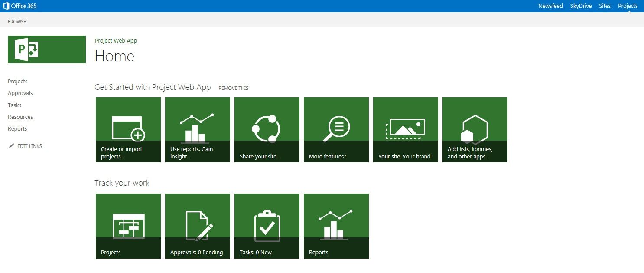
Task: Click the Tasks clipboard checkmark icon
Action: (x=267, y=226)
